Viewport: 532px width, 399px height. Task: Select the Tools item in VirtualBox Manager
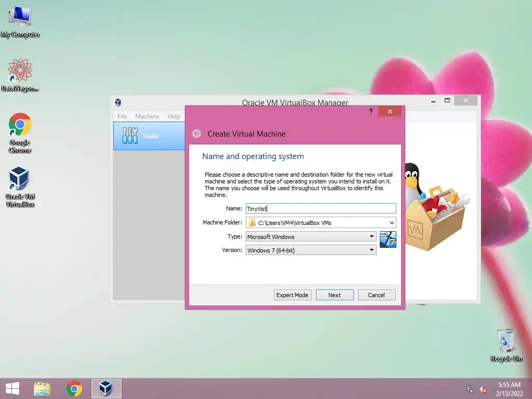[149, 136]
